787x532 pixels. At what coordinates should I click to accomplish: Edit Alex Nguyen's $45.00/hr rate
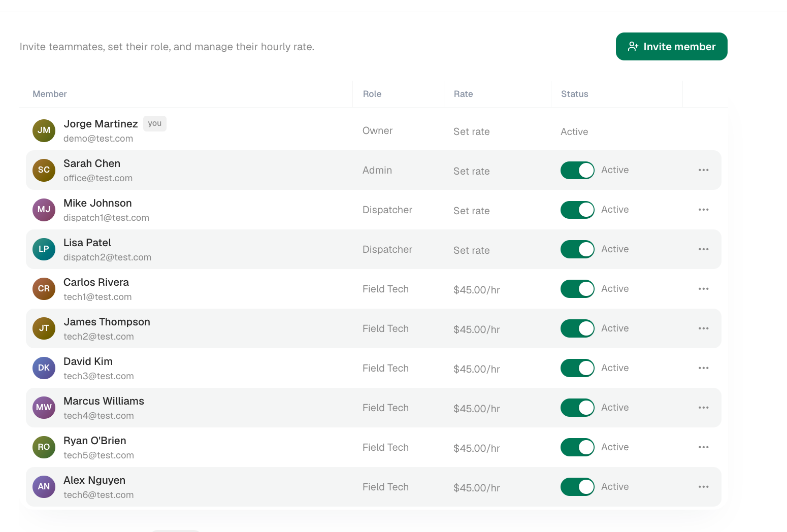477,488
